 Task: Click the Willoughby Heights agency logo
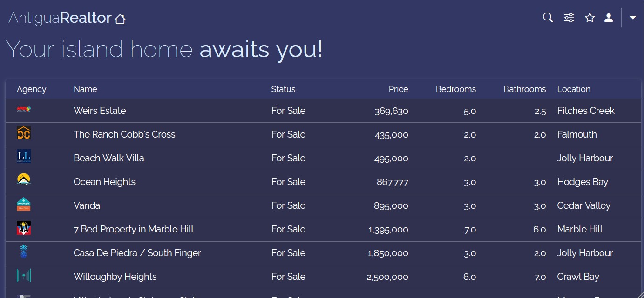tap(24, 276)
